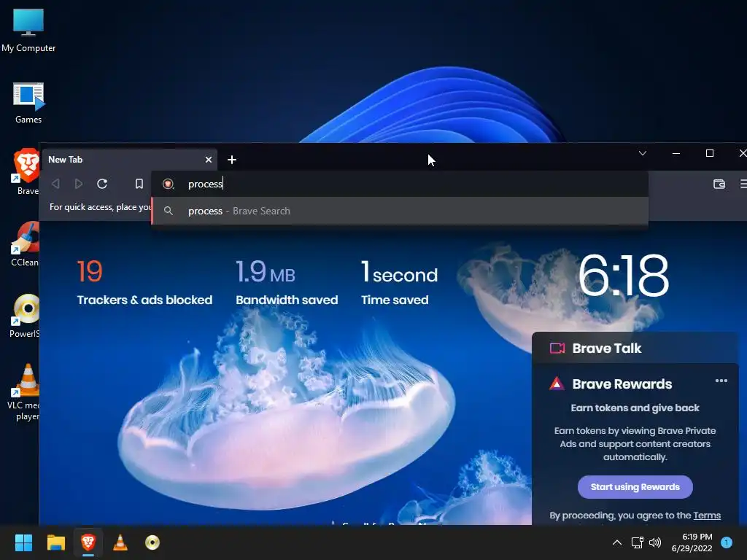Open the Brave Wallet icon
The height and width of the screenshot is (560, 747).
[x=719, y=184]
